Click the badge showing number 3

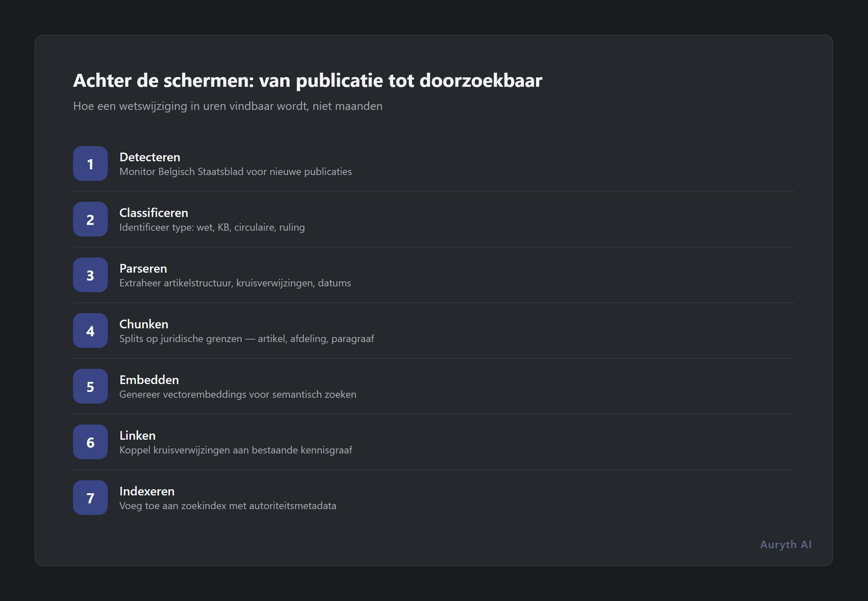pyautogui.click(x=90, y=275)
